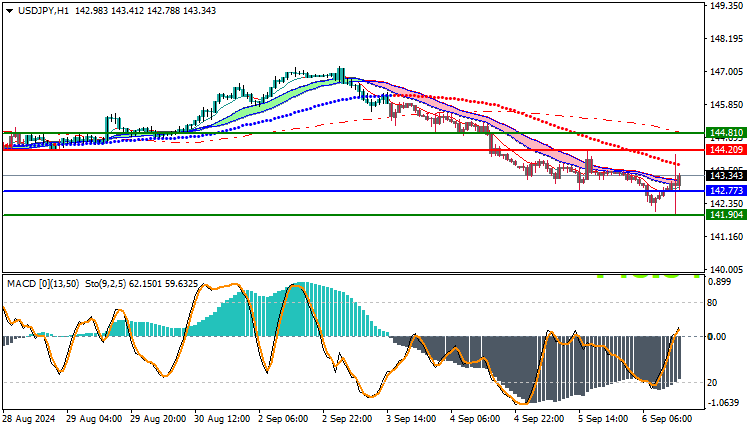This screenshot has height=430, width=750.
Task: Select the 142.350 price scale value
Action: point(727,204)
